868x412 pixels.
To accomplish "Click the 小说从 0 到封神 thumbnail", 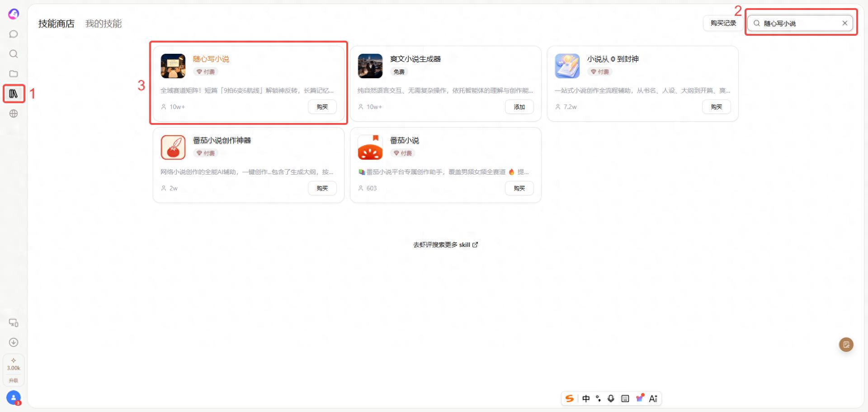I will (567, 66).
